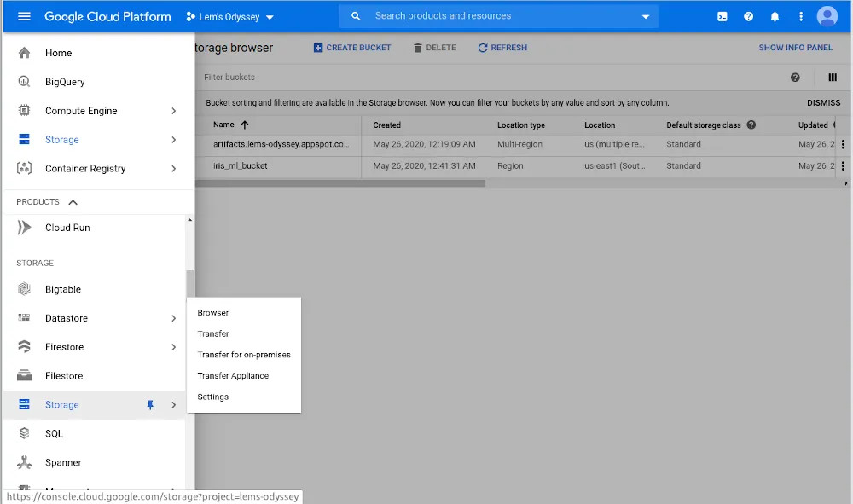Expand the pinned Storage chevron at top
The image size is (853, 504).
[173, 139]
